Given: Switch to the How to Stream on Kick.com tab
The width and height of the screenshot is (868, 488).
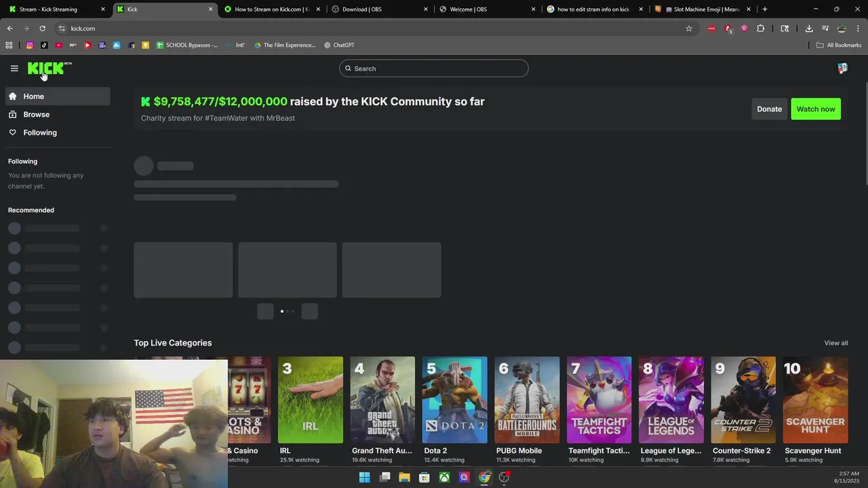Looking at the screenshot, I should click(x=272, y=9).
